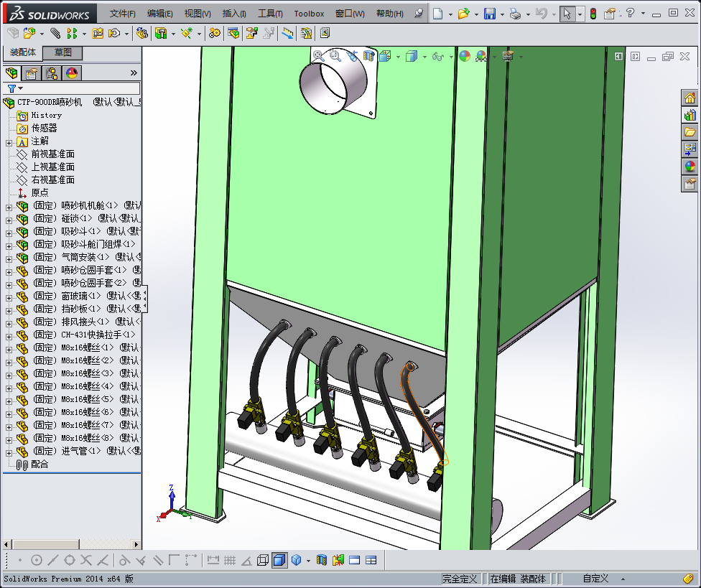Click the Rebuild traffic light icon

coord(593,14)
